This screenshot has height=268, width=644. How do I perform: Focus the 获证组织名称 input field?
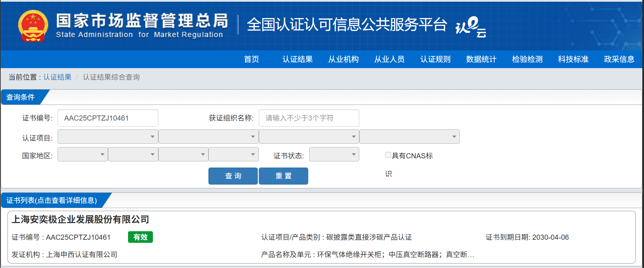pyautogui.click(x=309, y=118)
